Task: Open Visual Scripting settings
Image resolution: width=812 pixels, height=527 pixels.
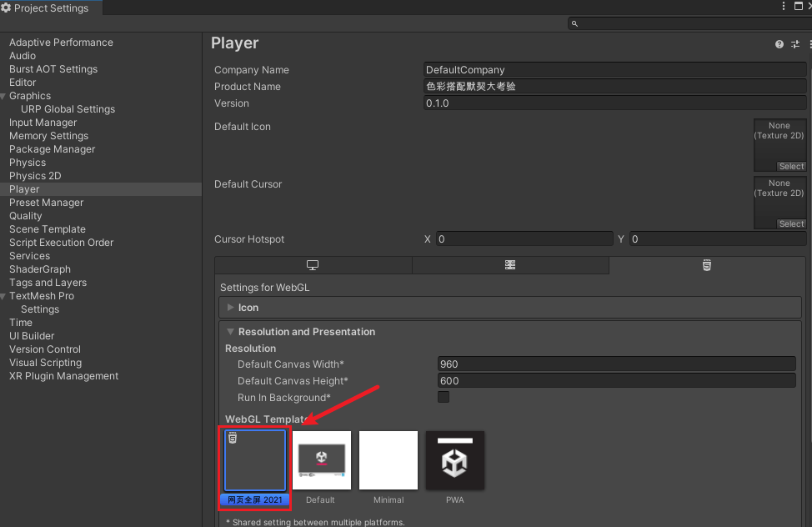Action: coord(46,363)
